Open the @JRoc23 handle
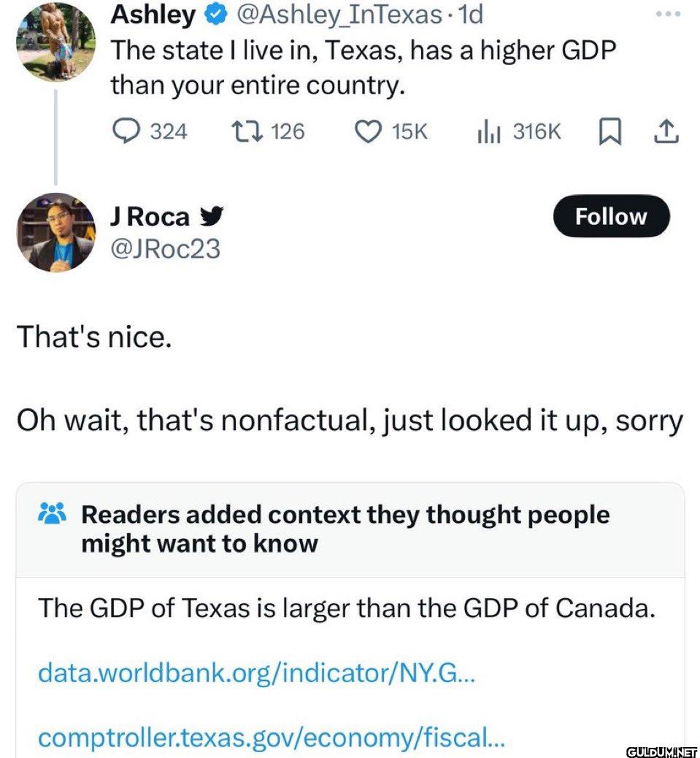The width and height of the screenshot is (700, 758). click(166, 249)
